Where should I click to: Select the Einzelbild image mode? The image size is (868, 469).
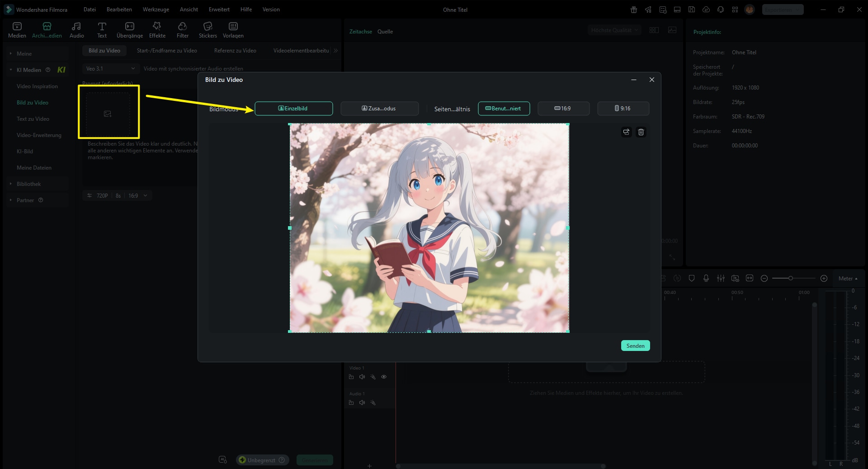[293, 109]
